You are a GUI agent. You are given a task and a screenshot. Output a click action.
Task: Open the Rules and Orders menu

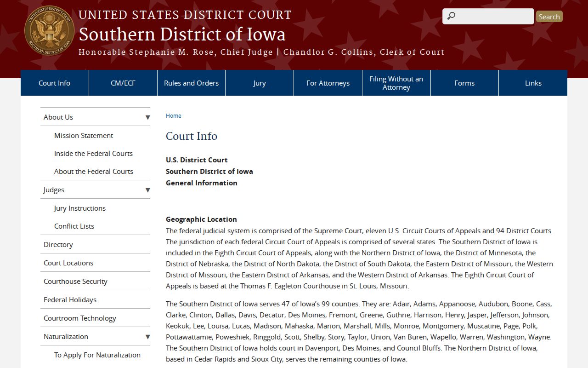[x=191, y=83]
